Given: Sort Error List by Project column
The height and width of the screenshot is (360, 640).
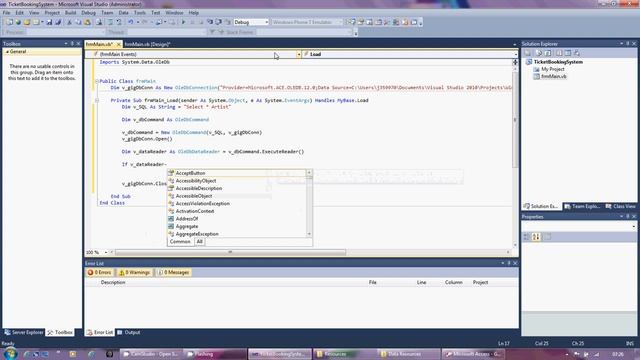Looking at the screenshot, I should pyautogui.click(x=480, y=282).
